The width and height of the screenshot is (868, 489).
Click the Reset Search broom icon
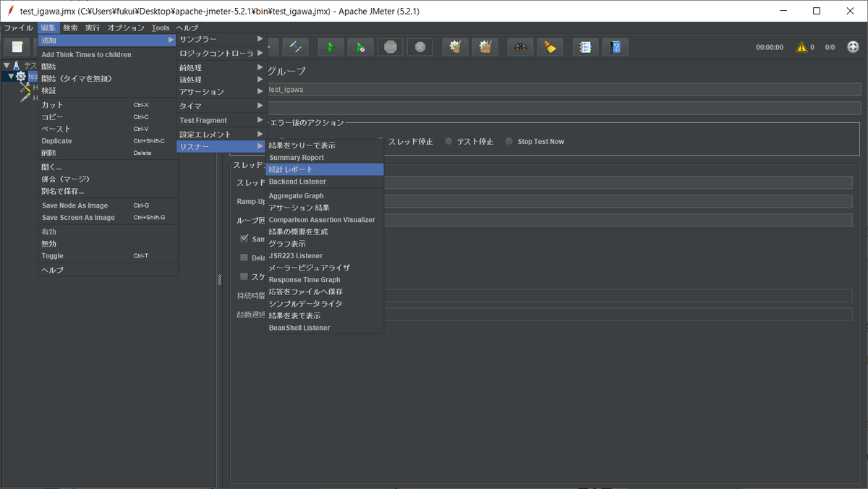(550, 47)
